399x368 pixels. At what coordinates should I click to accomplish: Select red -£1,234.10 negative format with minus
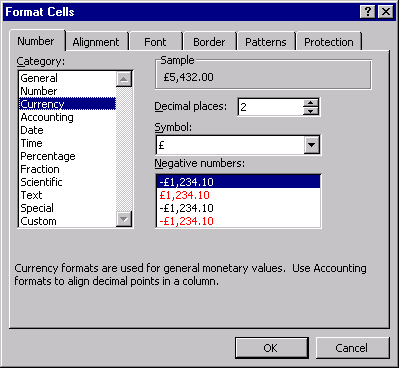point(238,221)
